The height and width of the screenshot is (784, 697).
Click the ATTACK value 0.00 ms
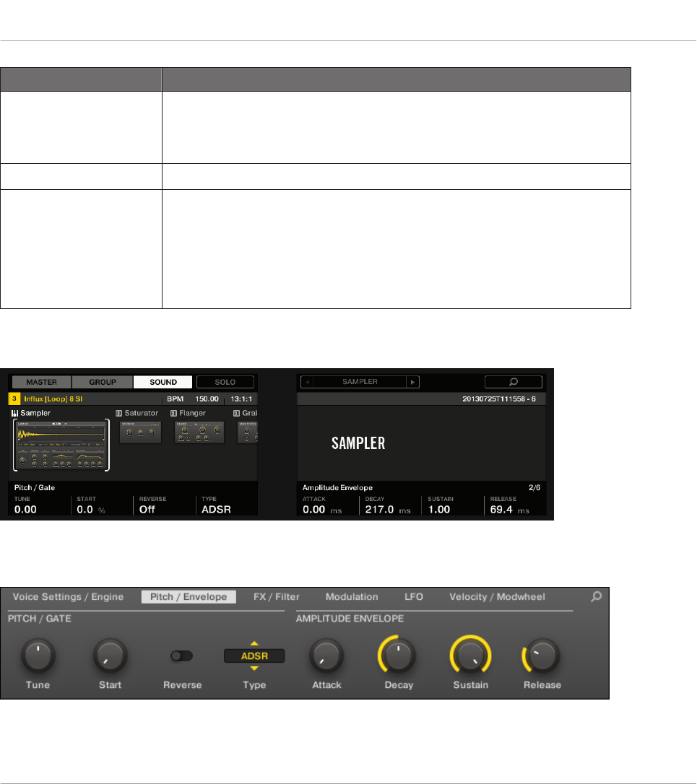click(x=322, y=510)
